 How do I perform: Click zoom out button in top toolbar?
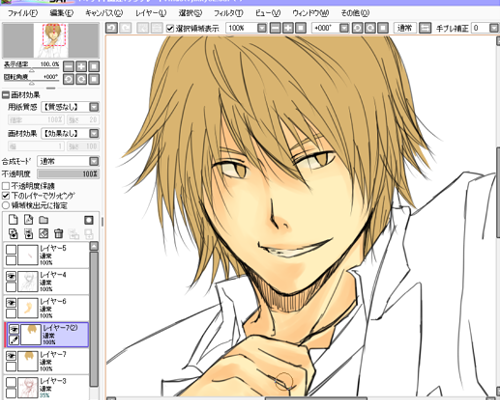click(x=275, y=28)
